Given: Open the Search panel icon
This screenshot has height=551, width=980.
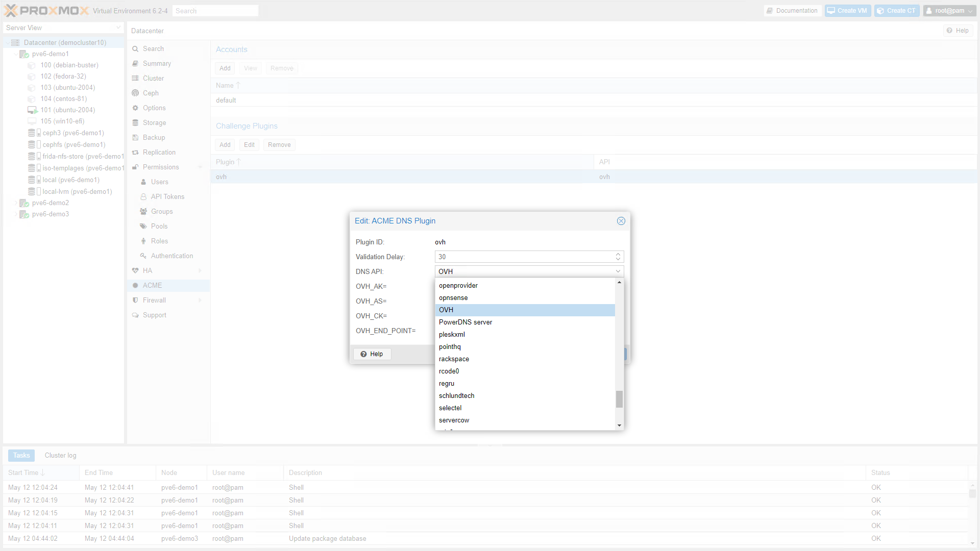Looking at the screenshot, I should pos(135,49).
